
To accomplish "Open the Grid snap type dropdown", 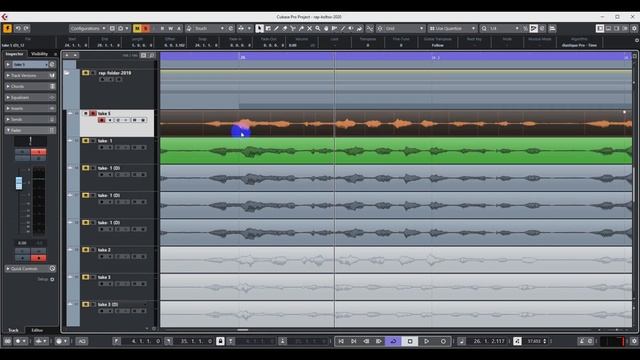I will coord(404,28).
